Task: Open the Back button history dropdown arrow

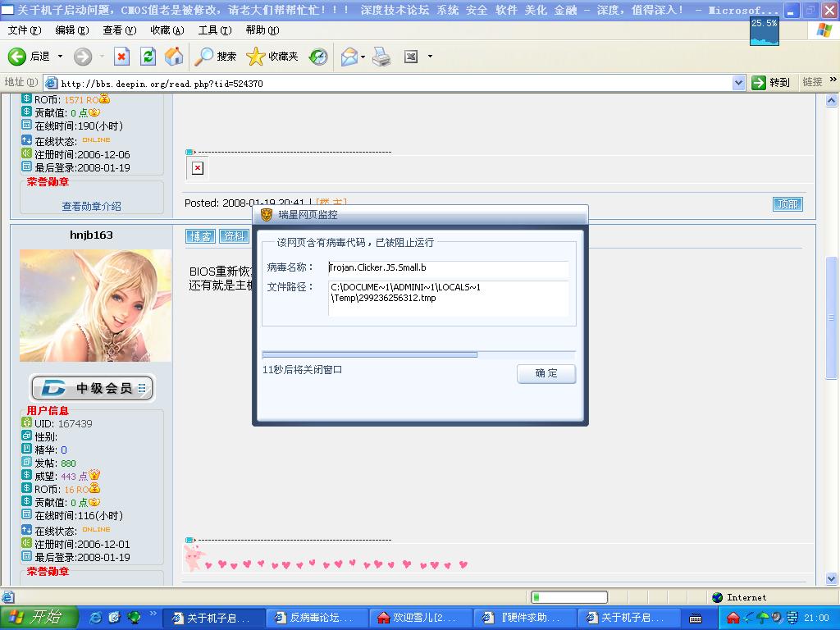Action: click(x=60, y=57)
